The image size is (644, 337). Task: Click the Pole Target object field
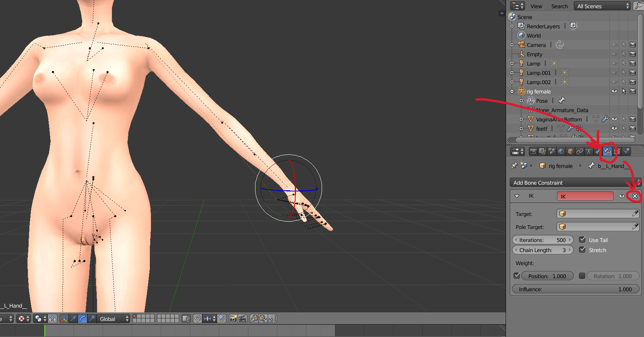pyautogui.click(x=598, y=227)
